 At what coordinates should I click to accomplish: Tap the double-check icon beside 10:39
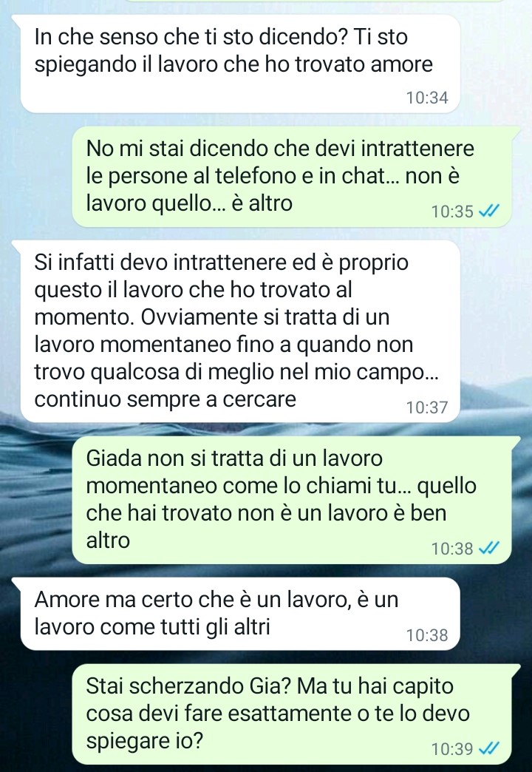click(489, 749)
